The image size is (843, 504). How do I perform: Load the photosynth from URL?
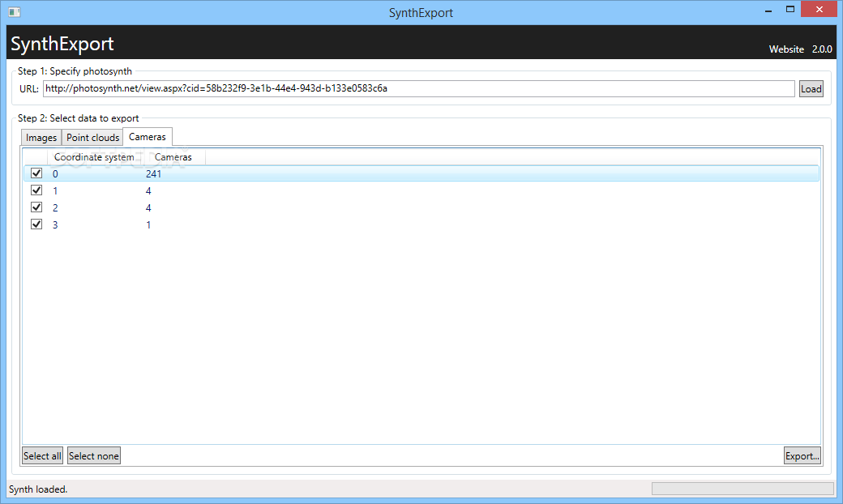(x=811, y=88)
